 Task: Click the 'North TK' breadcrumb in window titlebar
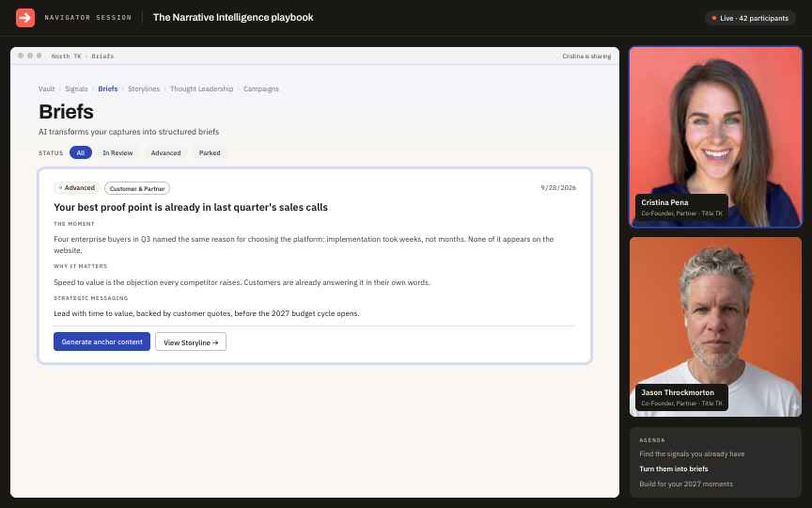coord(66,56)
